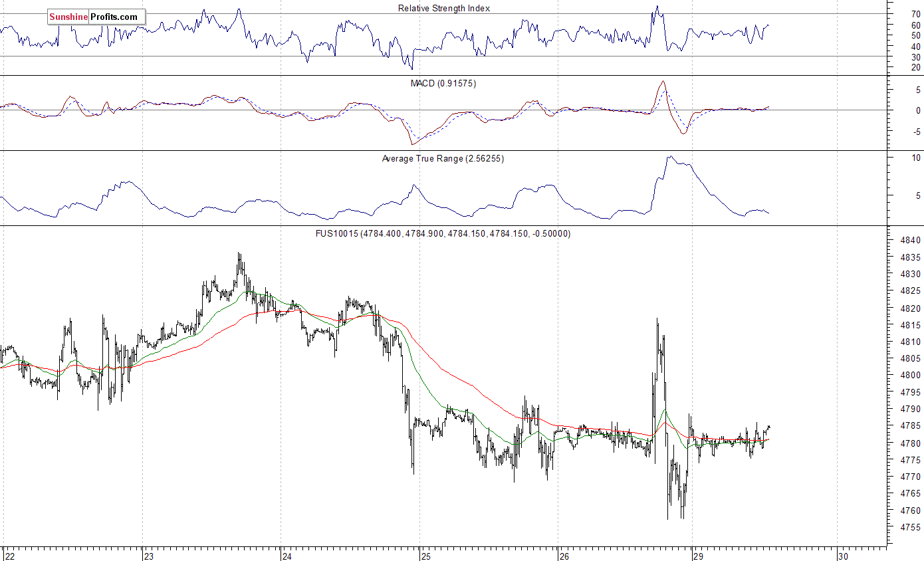Click the 23 date label on time axis
The image size is (924, 561).
click(149, 556)
